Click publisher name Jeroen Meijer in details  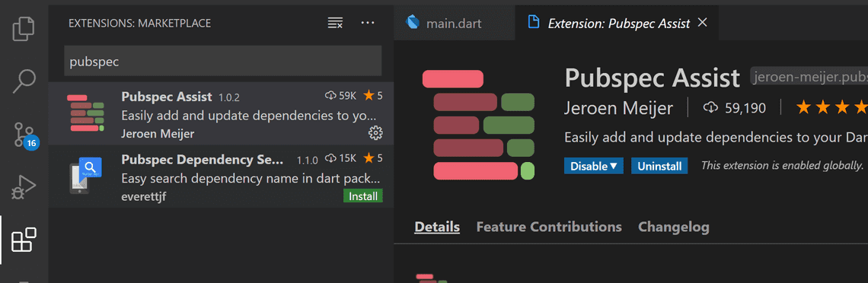pos(618,108)
